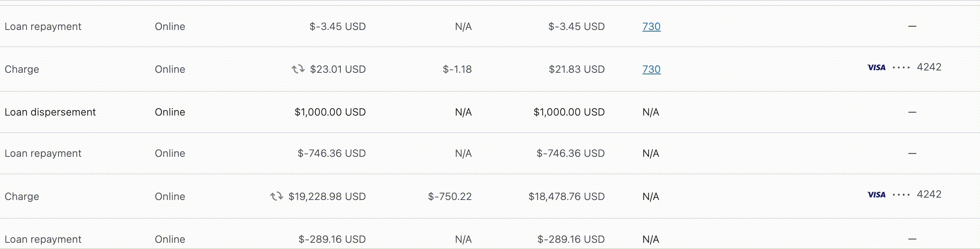The width and height of the screenshot is (980, 249).
Task: Click card ending 4242 on the $23.01 charge
Action: coord(930,67)
